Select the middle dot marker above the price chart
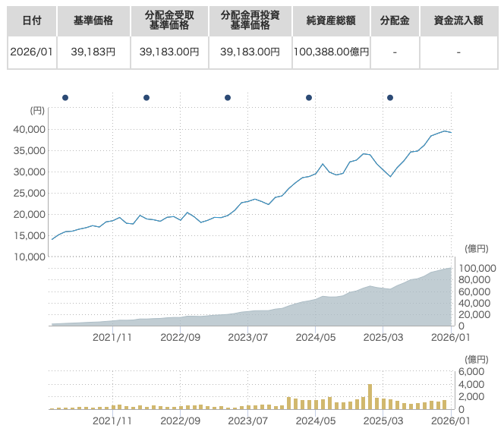Viewport: 504px width, 438px height. pos(228,97)
